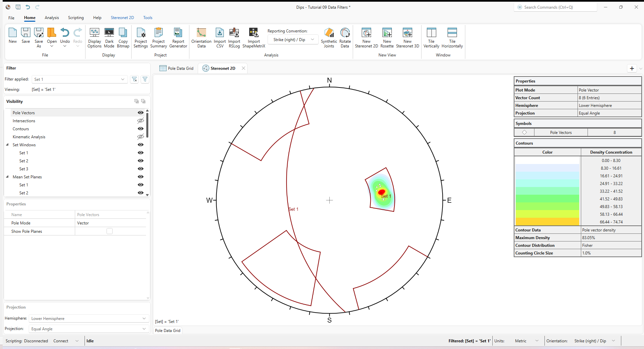Show the Intersections layer
Screen dimensions: 644x349
[x=141, y=121]
